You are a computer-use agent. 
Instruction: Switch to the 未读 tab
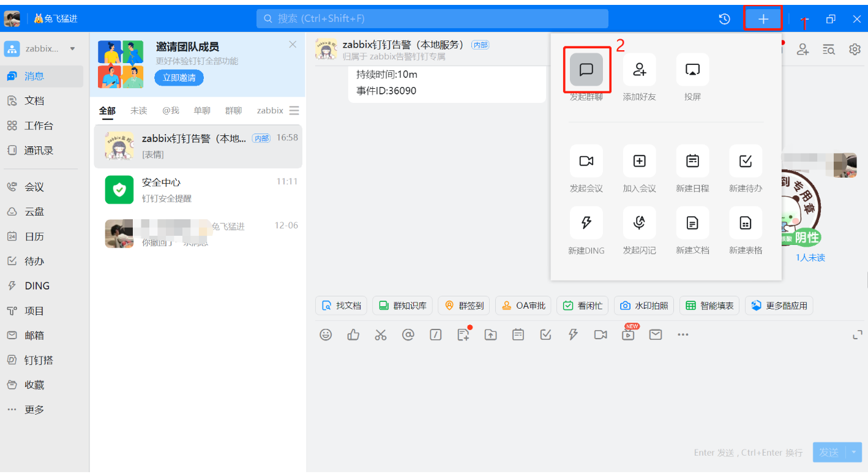[x=139, y=110]
